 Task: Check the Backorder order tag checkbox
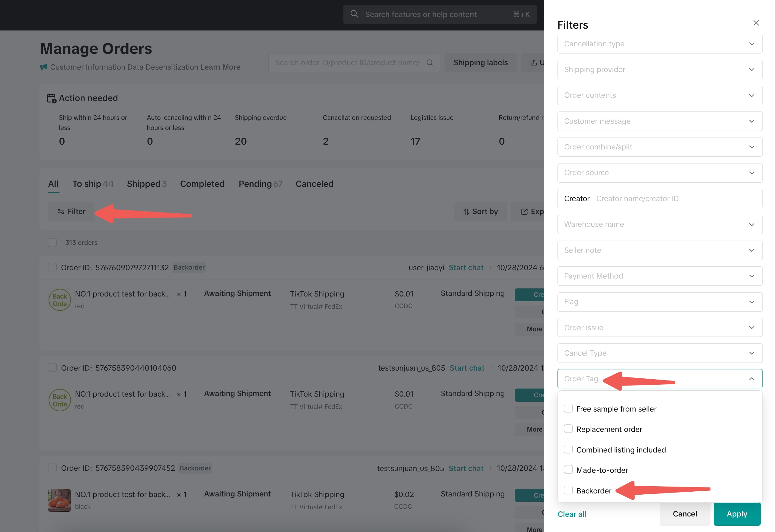click(x=568, y=490)
